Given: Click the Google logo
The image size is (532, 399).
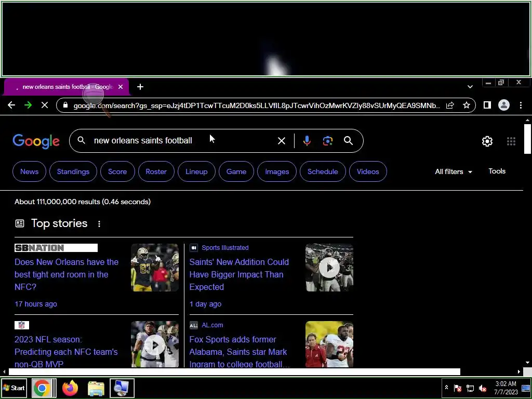Looking at the screenshot, I should tap(36, 141).
